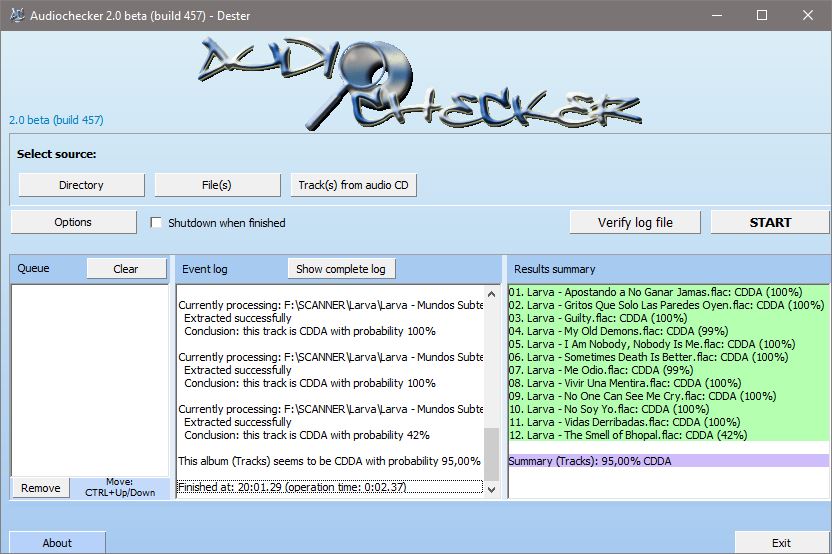Show complete log
832x554 pixels.
point(341,269)
